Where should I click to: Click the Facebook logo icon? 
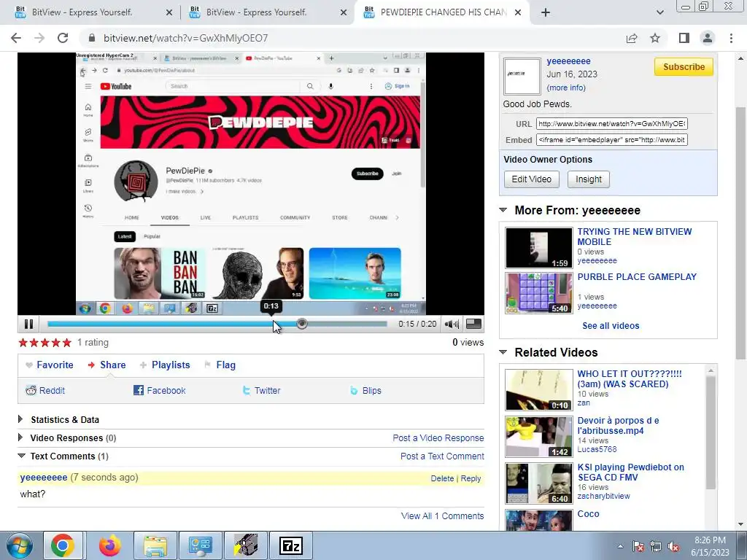(139, 391)
